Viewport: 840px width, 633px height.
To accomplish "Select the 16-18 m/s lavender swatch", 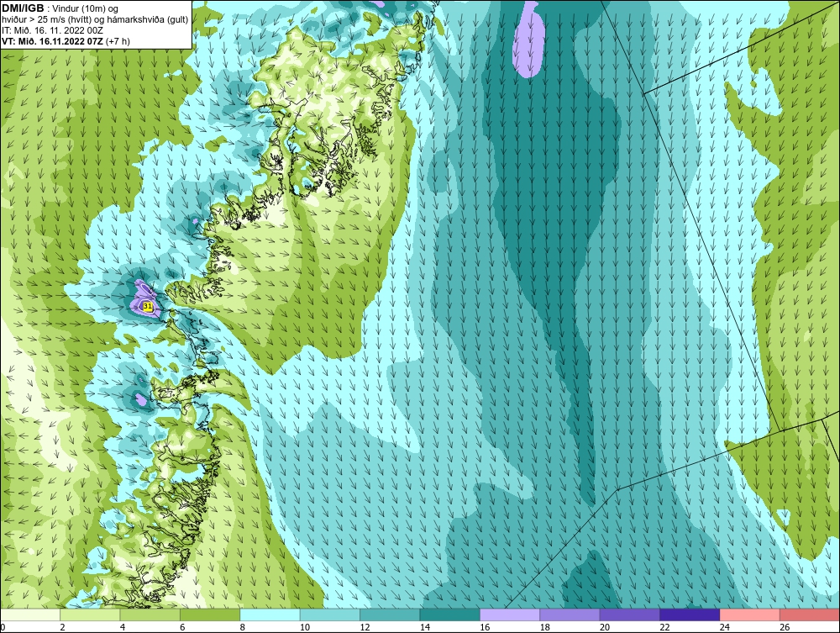I will 510,615.
